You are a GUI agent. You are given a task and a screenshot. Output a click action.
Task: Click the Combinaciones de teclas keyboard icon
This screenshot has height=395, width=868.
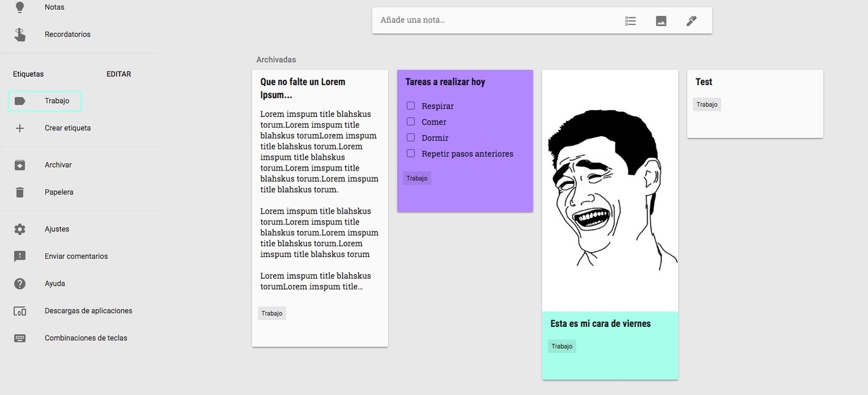[20, 338]
